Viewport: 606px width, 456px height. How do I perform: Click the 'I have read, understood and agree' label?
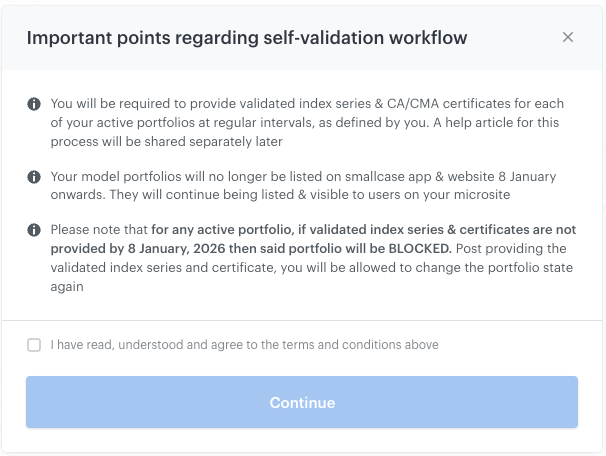(x=244, y=345)
